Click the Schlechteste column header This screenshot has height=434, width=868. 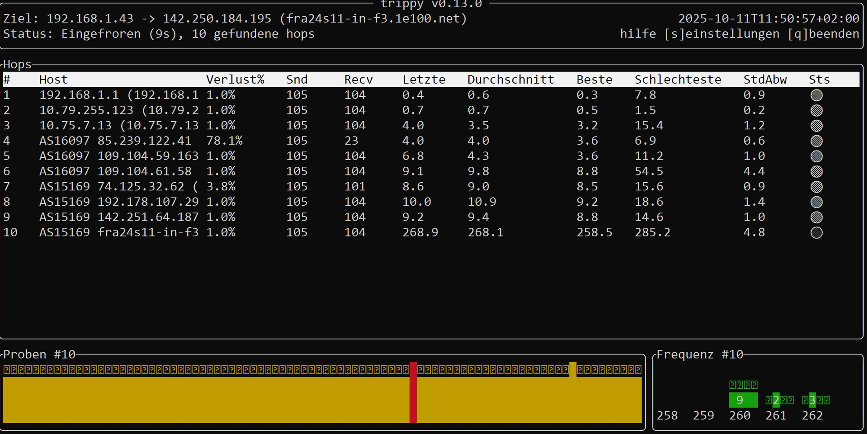pos(678,80)
